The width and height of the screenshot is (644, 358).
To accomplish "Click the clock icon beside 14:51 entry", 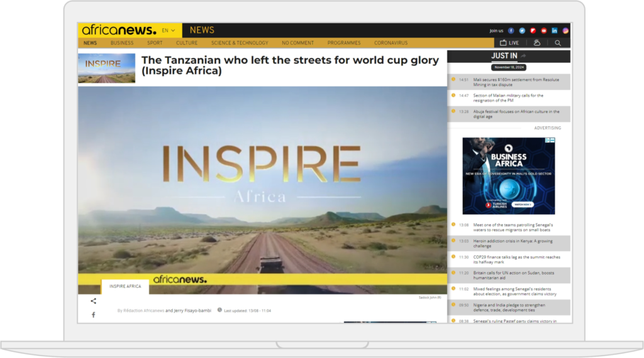I will click(453, 79).
